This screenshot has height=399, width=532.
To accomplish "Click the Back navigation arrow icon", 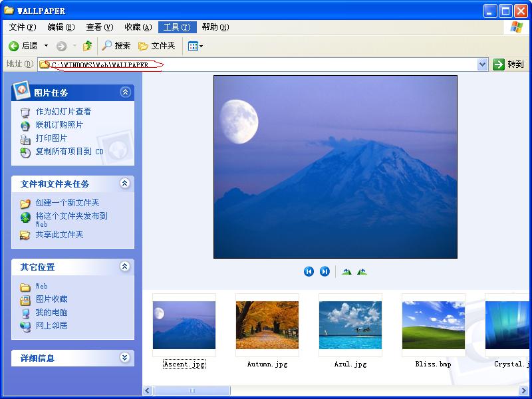I will (x=13, y=46).
